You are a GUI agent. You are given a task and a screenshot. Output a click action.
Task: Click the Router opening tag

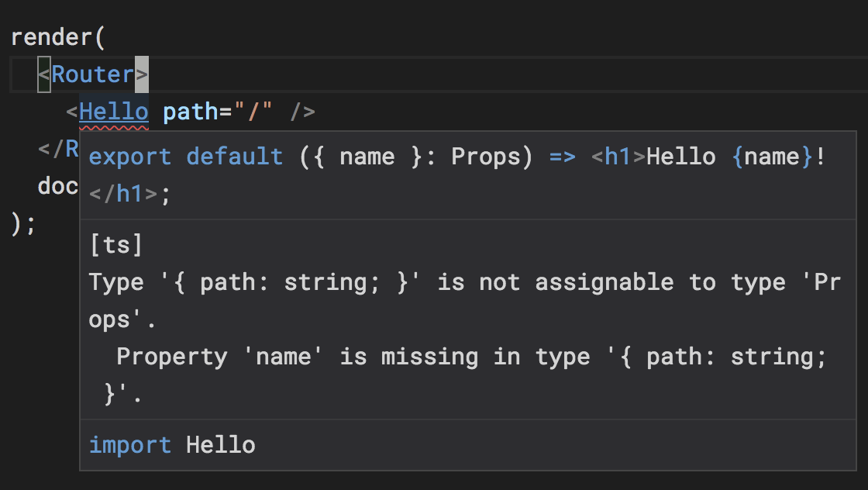point(92,74)
